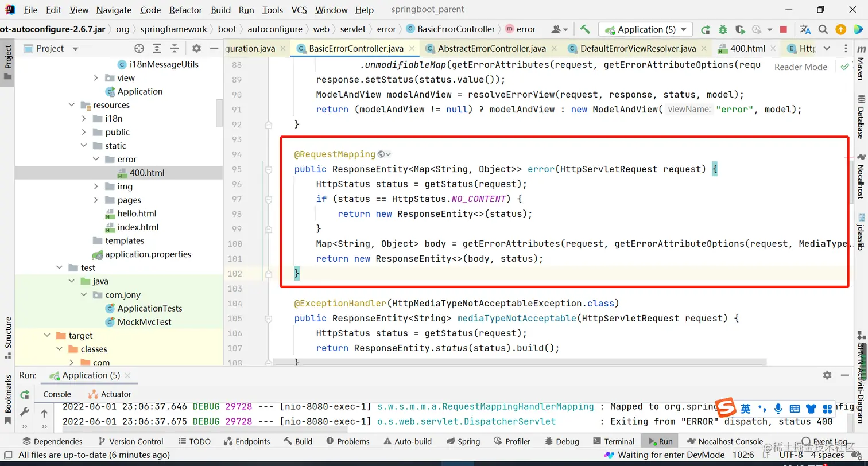Close the Application (5) run tab

(x=128, y=376)
